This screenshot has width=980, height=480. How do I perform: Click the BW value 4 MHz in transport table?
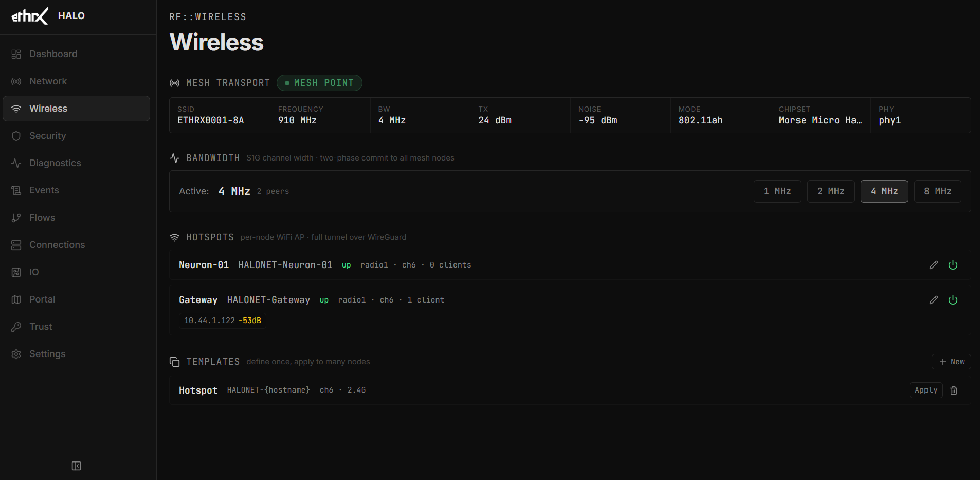pyautogui.click(x=392, y=120)
